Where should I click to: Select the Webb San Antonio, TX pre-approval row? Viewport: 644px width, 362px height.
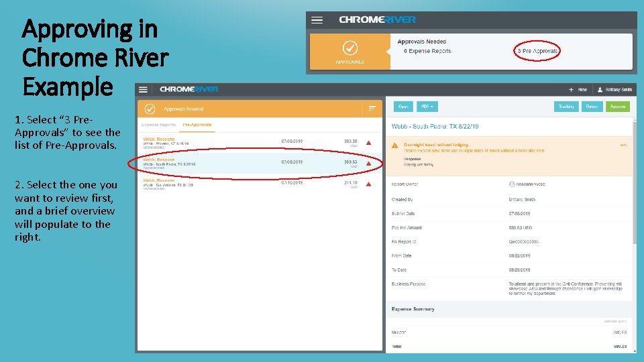pos(260,184)
